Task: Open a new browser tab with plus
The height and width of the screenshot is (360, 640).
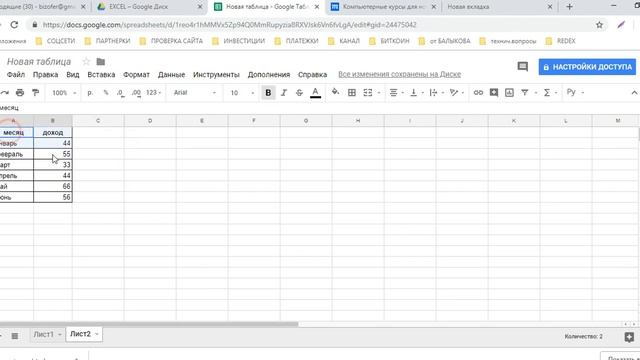Action: point(569,7)
